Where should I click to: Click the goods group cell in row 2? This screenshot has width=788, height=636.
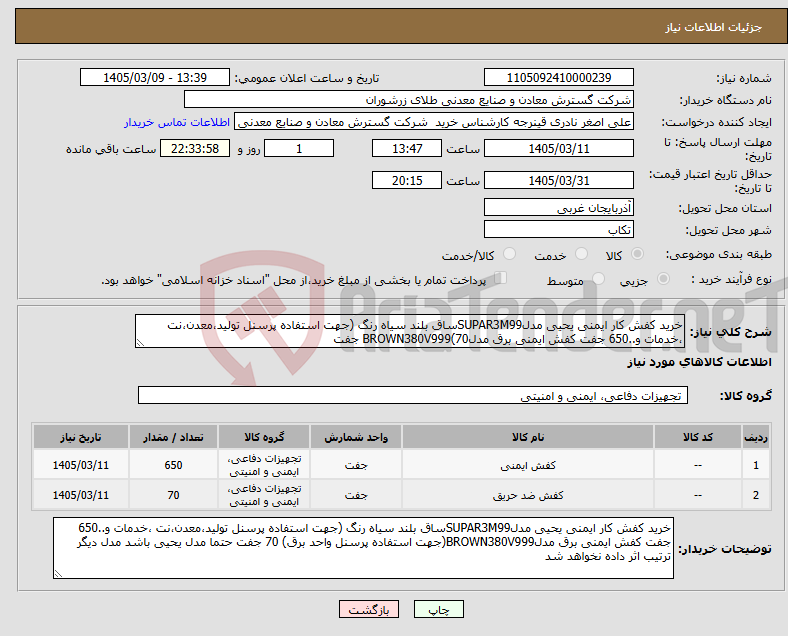coord(264,495)
